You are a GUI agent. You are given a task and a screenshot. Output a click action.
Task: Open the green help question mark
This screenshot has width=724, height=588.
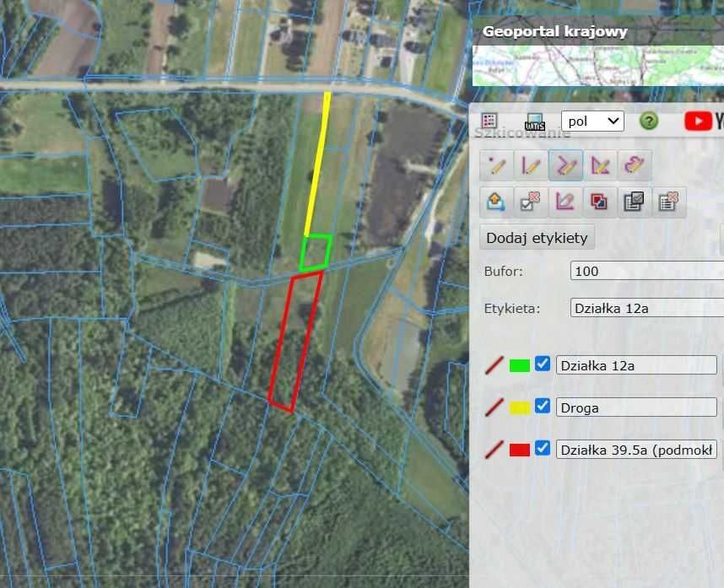[649, 121]
